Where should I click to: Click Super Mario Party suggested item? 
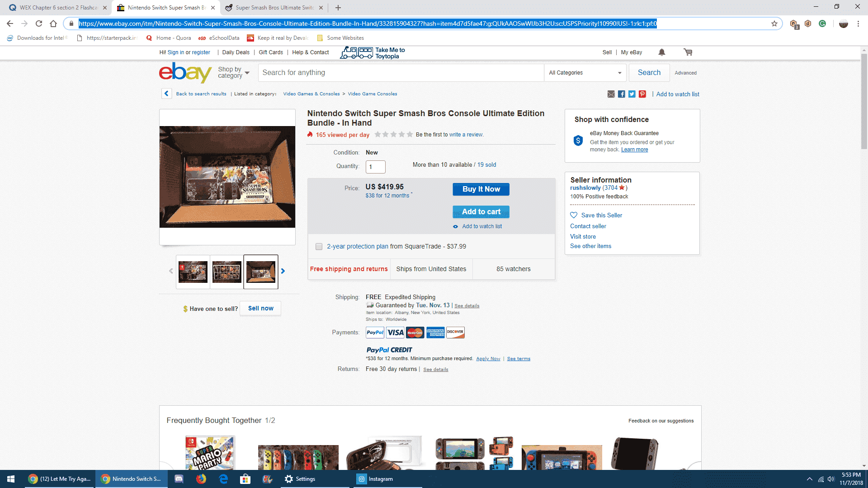210,453
